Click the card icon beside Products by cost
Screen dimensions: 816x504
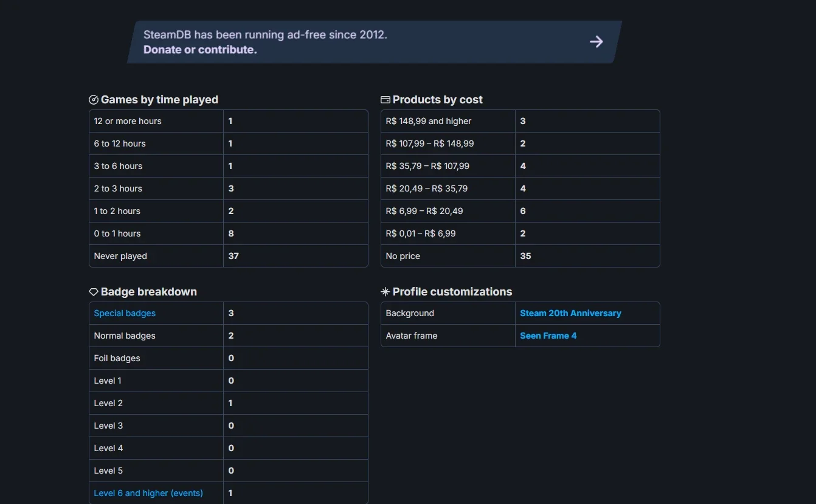(x=386, y=100)
